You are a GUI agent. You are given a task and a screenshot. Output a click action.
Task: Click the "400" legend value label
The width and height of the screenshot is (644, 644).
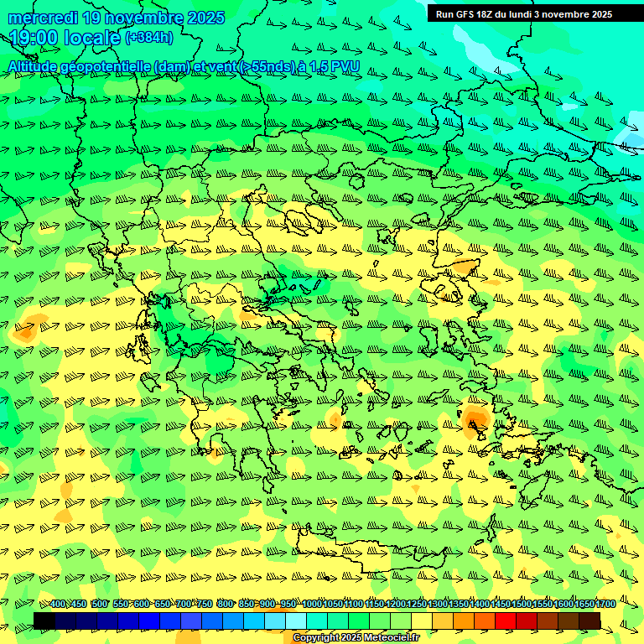point(58,605)
